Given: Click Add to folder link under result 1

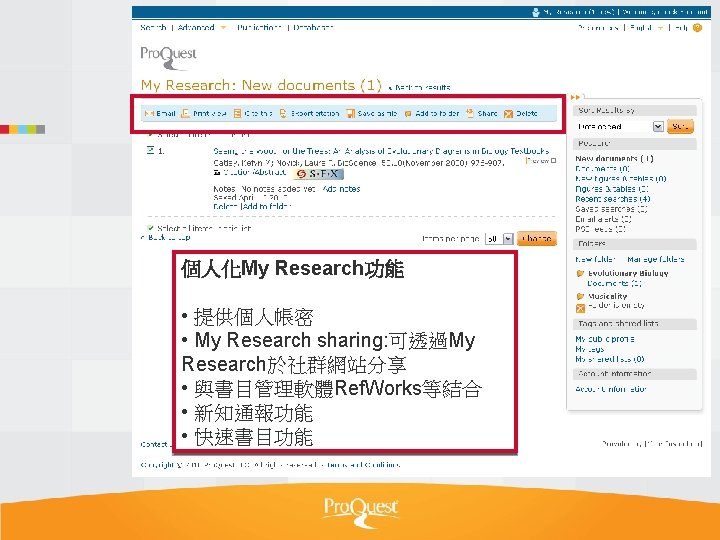Looking at the screenshot, I should pos(267,207).
